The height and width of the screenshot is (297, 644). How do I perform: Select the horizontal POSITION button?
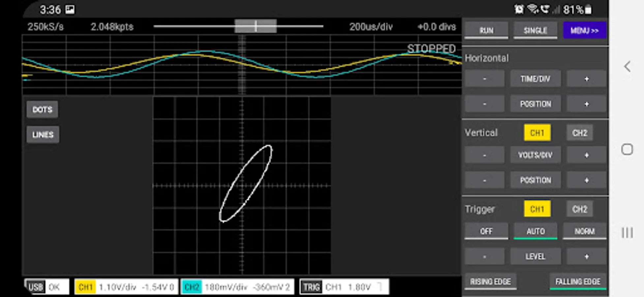[535, 104]
